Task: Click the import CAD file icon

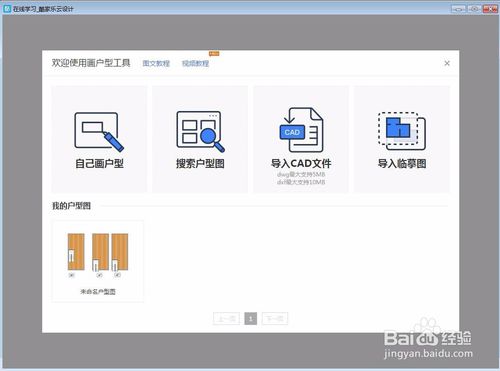Action: pos(301,130)
